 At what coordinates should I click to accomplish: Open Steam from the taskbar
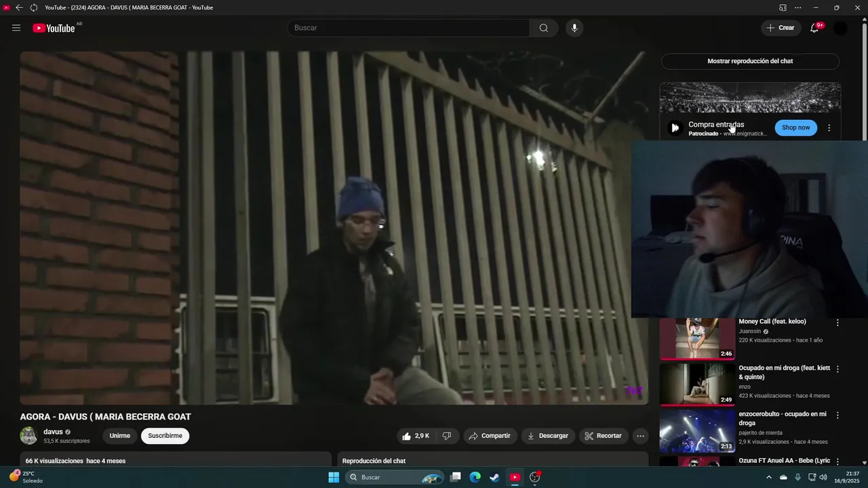[x=495, y=477]
